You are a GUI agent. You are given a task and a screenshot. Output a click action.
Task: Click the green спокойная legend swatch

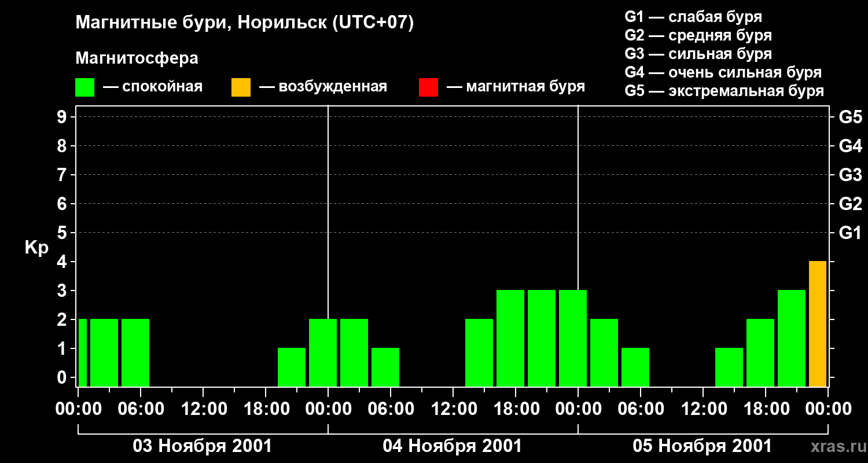[x=84, y=87]
